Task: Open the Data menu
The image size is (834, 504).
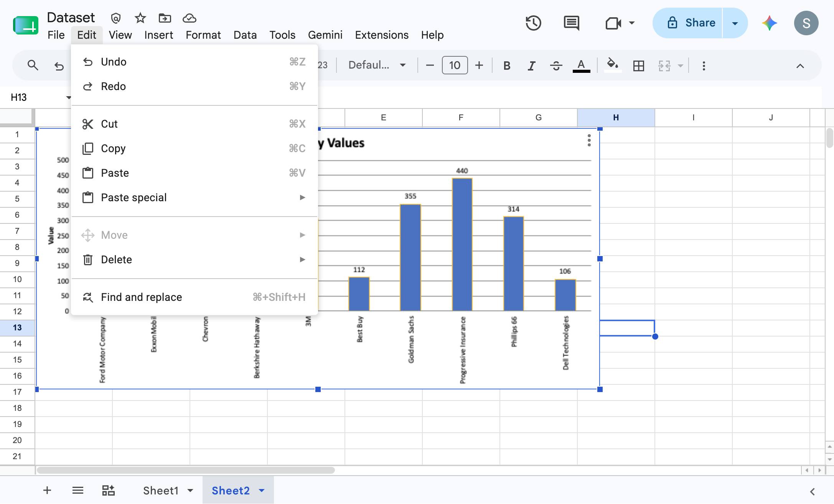Action: 245,35
